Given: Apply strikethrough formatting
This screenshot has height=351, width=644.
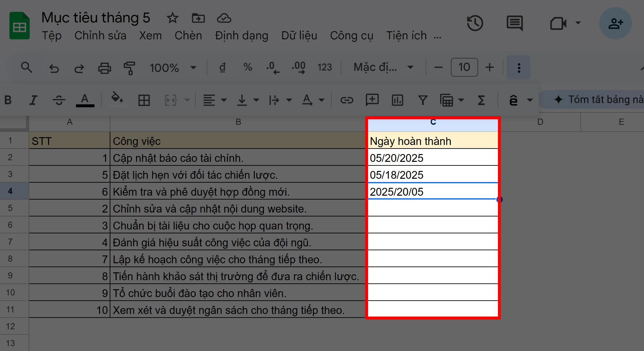Looking at the screenshot, I should pos(59,100).
